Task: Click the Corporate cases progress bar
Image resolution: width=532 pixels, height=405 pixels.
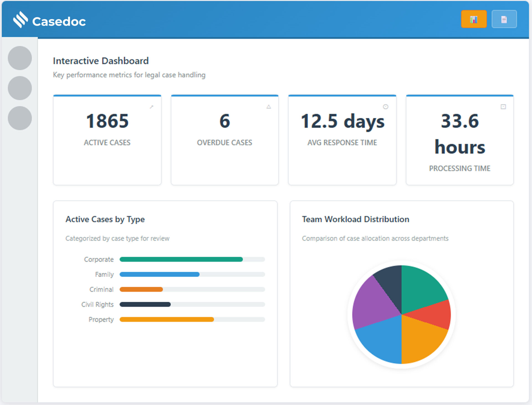Action: coord(192,259)
